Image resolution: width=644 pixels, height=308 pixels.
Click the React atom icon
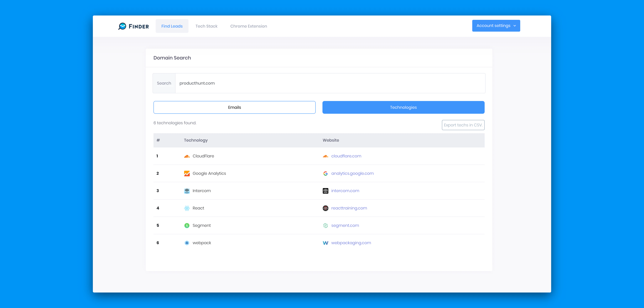[187, 208]
